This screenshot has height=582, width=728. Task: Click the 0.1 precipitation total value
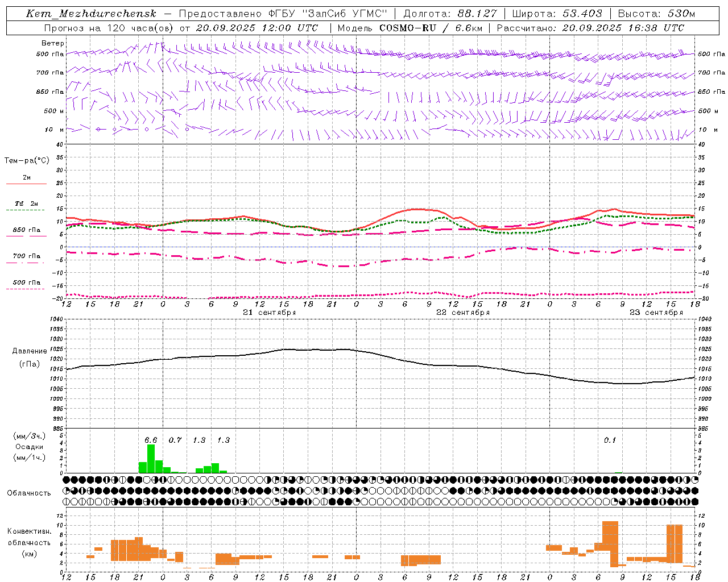[x=610, y=440]
